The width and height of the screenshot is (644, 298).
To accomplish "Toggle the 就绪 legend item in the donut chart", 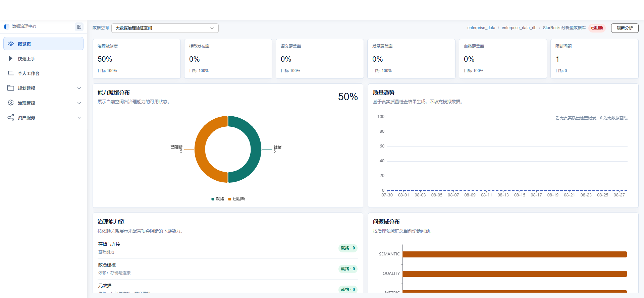I will (218, 199).
